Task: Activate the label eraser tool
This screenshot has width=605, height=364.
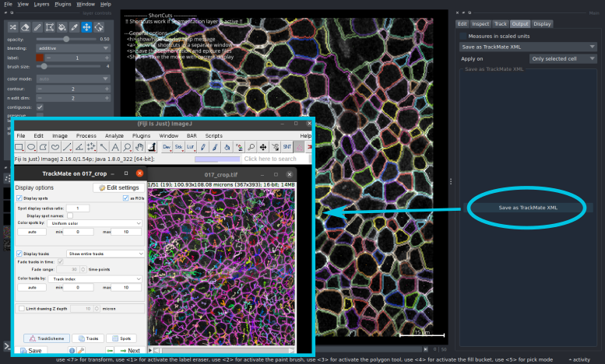Action: (25, 27)
